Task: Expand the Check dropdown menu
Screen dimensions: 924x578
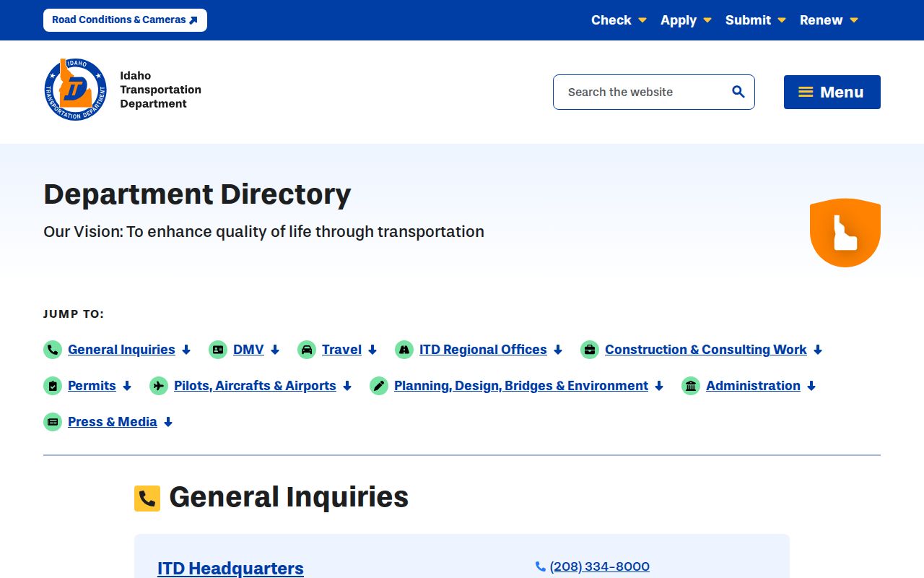Action: coord(619,20)
